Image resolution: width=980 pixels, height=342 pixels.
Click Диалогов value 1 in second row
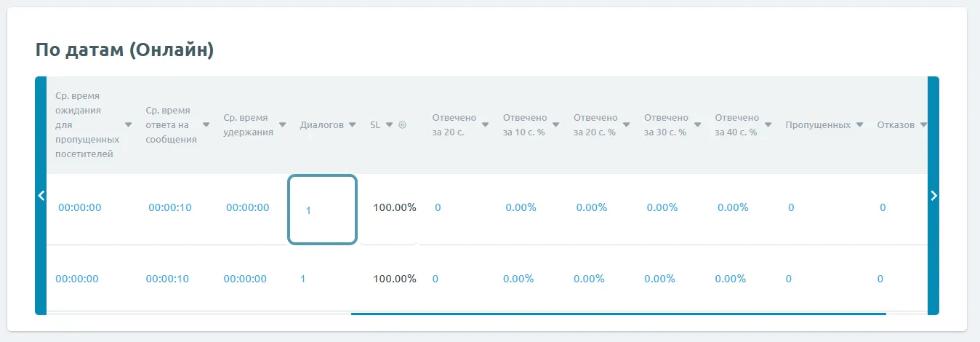click(302, 279)
